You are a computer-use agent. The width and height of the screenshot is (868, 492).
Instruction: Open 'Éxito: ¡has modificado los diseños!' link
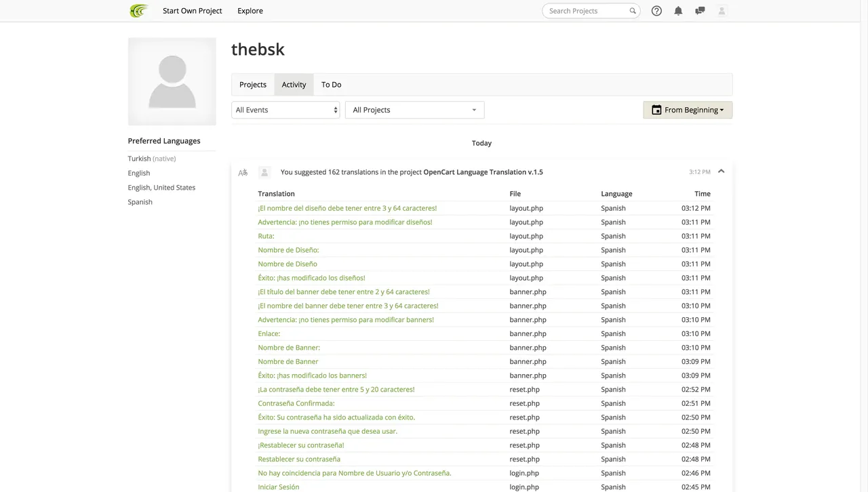pyautogui.click(x=311, y=278)
